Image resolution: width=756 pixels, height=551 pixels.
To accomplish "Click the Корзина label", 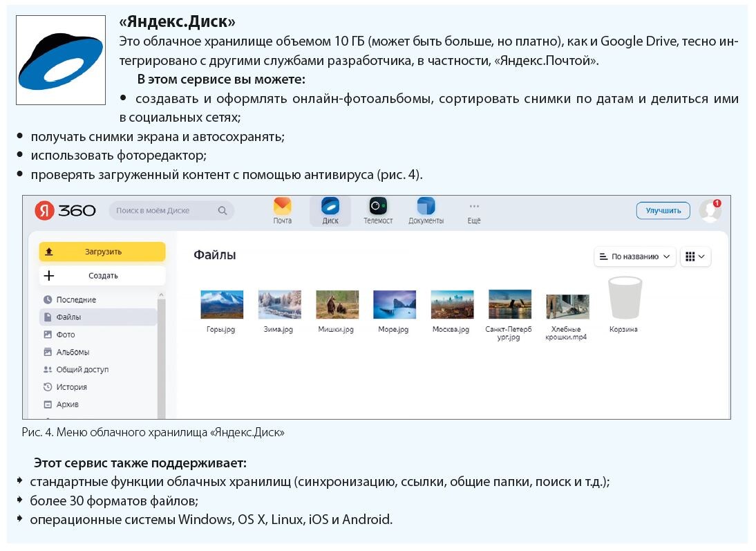I will [x=623, y=330].
